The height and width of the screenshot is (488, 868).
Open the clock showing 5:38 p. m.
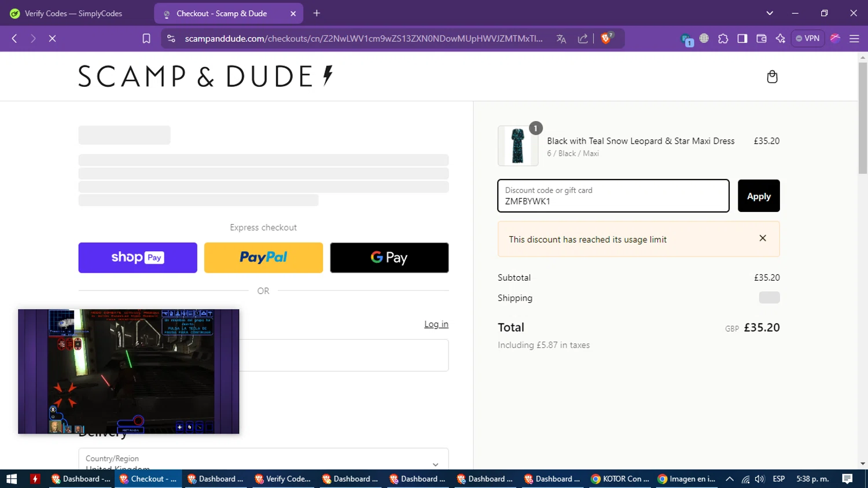click(812, 479)
